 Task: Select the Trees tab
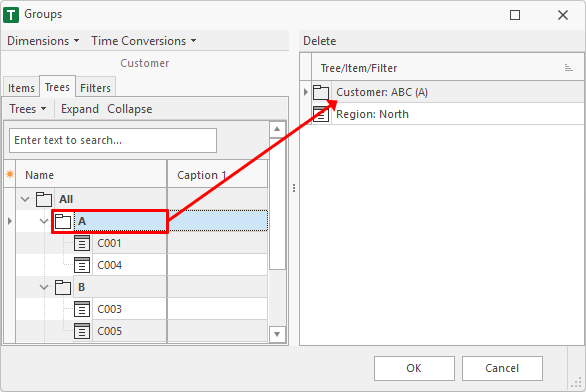(57, 87)
